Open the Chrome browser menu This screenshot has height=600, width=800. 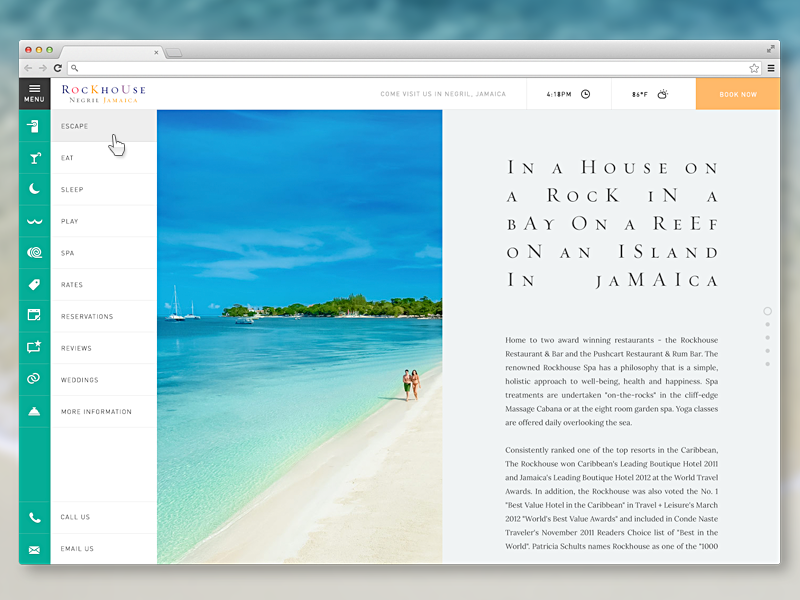770,68
